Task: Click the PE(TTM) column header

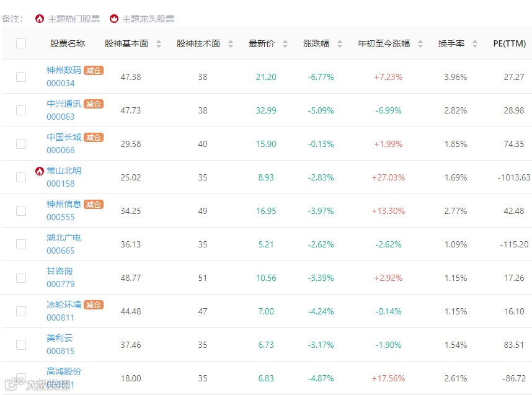Action: click(x=510, y=43)
